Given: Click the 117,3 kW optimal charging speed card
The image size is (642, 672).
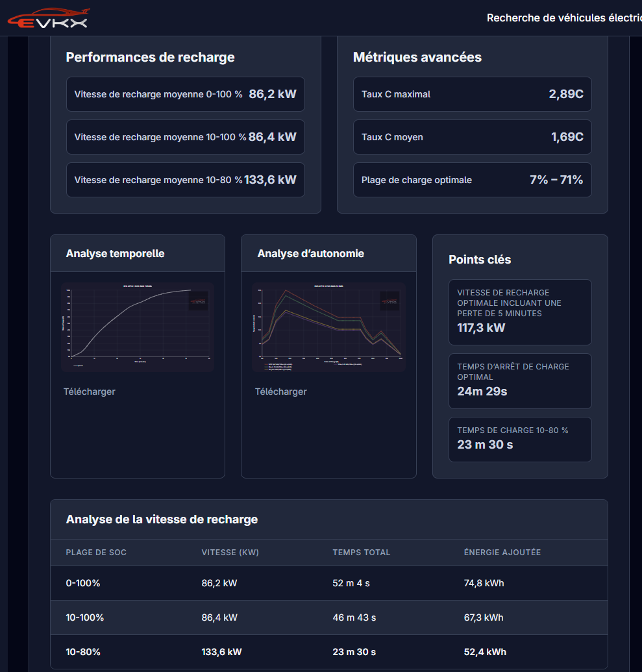Looking at the screenshot, I should click(x=520, y=312).
